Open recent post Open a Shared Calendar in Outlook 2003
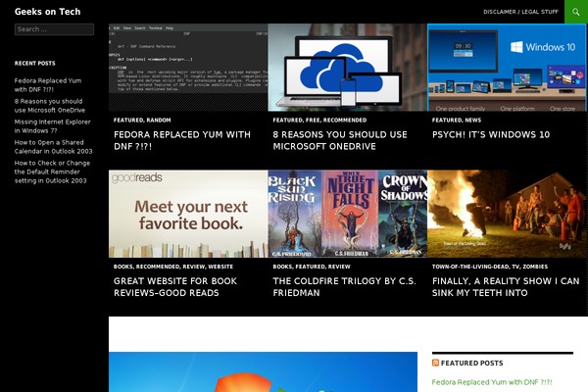The image size is (588, 392). (53, 147)
